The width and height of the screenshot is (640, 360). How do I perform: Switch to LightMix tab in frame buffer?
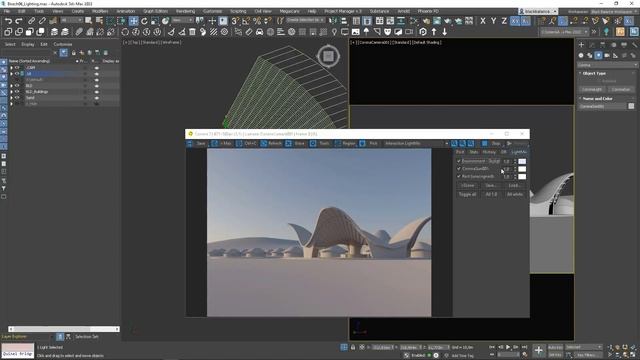pyautogui.click(x=519, y=152)
